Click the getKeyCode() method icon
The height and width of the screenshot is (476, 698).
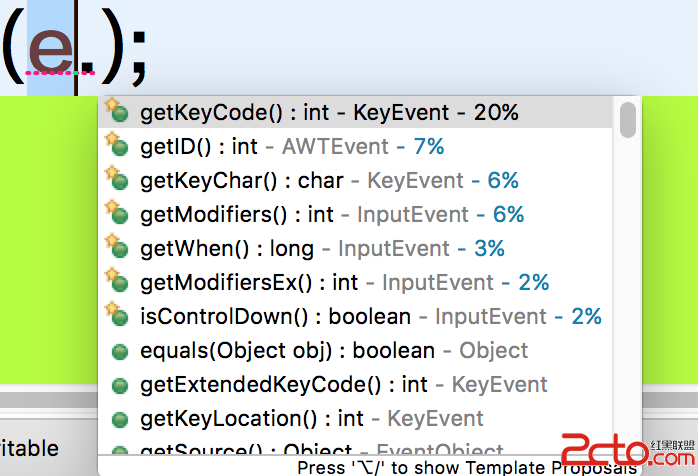tap(117, 111)
